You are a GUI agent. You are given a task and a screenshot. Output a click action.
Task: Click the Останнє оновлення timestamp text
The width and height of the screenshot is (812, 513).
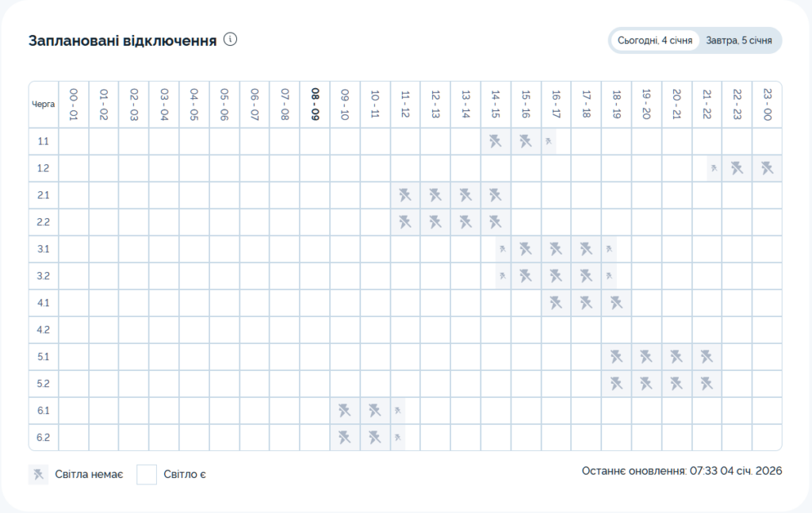pyautogui.click(x=681, y=471)
